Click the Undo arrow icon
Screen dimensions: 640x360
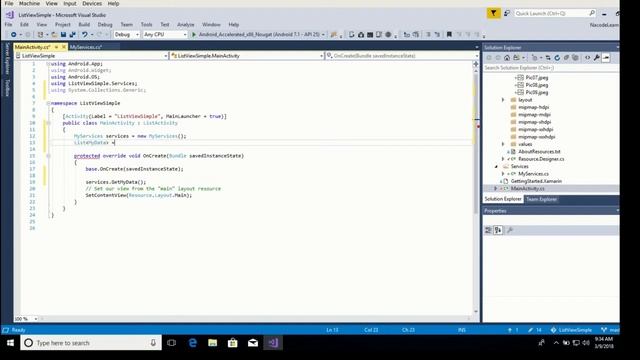click(x=84, y=35)
